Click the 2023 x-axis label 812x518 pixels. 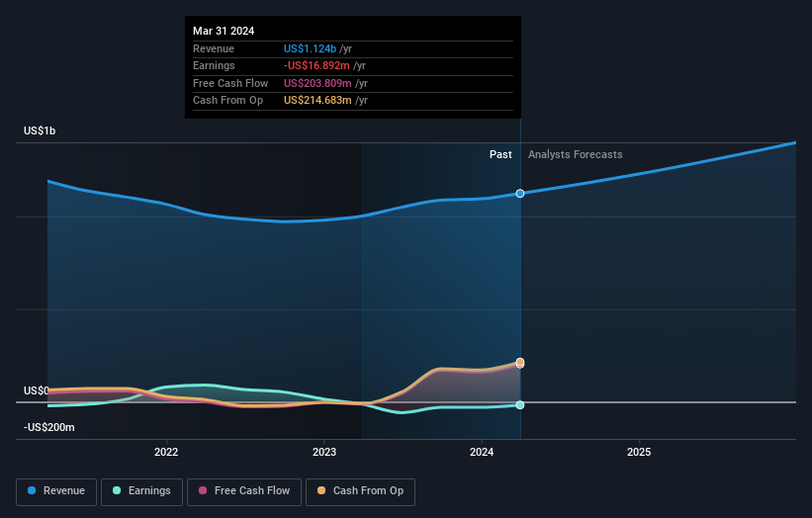(x=324, y=452)
